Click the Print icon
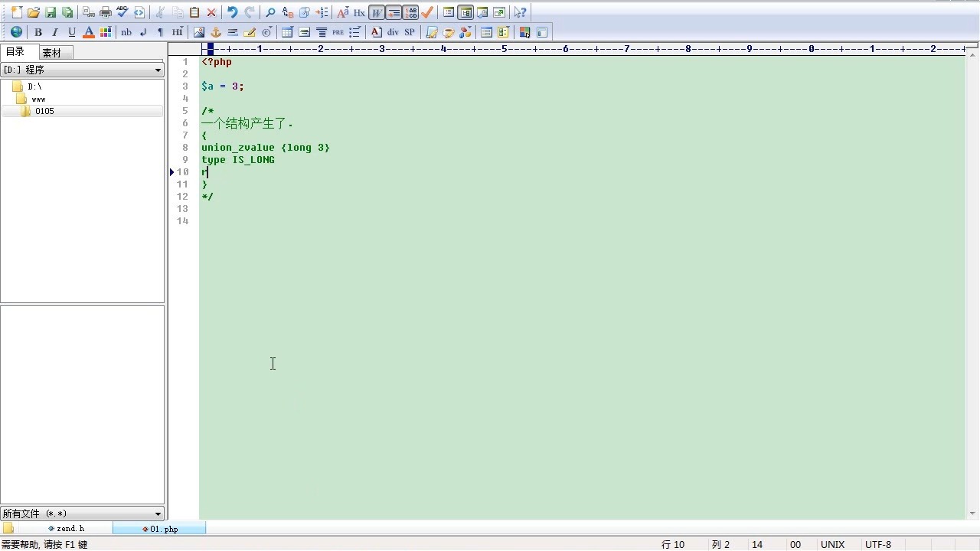 pos(106,12)
